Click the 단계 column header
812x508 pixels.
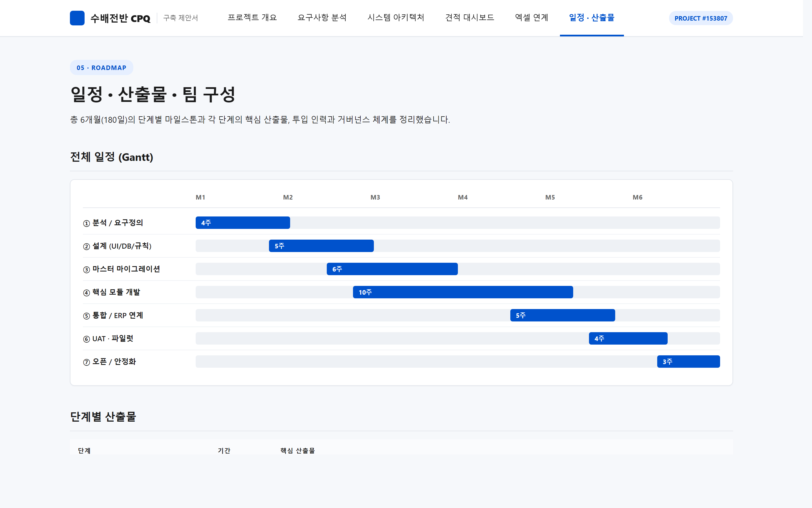pos(84,450)
